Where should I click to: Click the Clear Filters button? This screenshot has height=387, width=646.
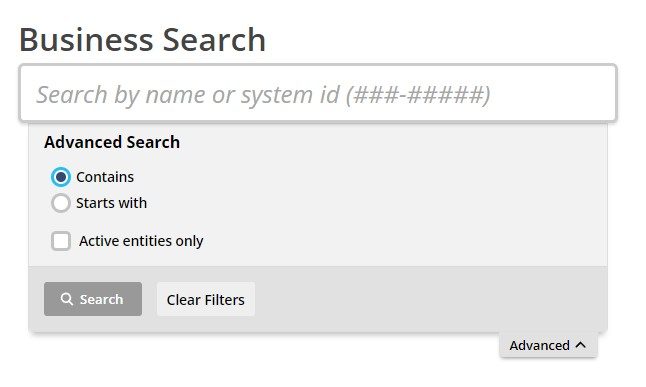206,299
